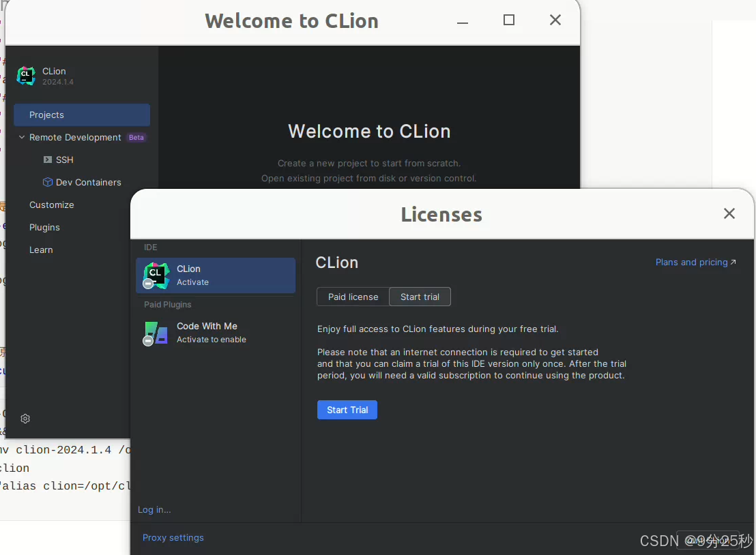Image resolution: width=756 pixels, height=555 pixels.
Task: Switch to the Paid license tab
Action: click(353, 297)
